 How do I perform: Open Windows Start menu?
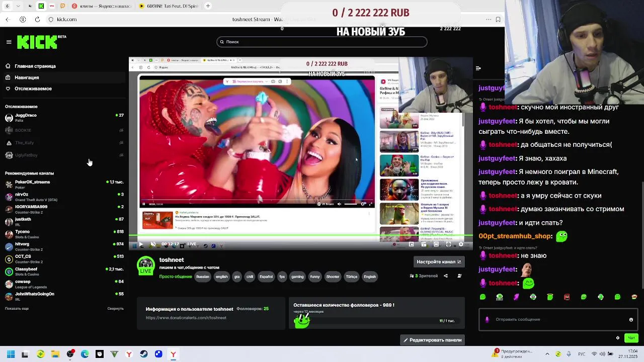pos(11,354)
